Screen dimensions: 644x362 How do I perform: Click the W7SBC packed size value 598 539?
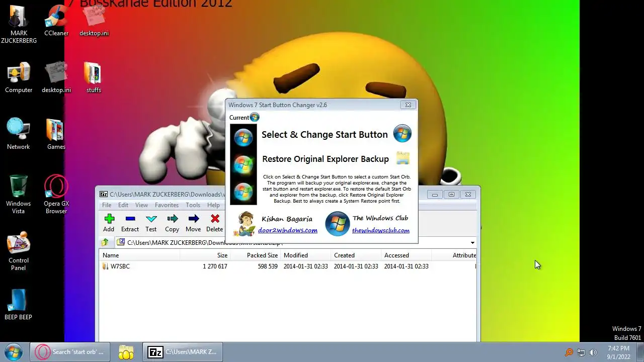click(268, 266)
